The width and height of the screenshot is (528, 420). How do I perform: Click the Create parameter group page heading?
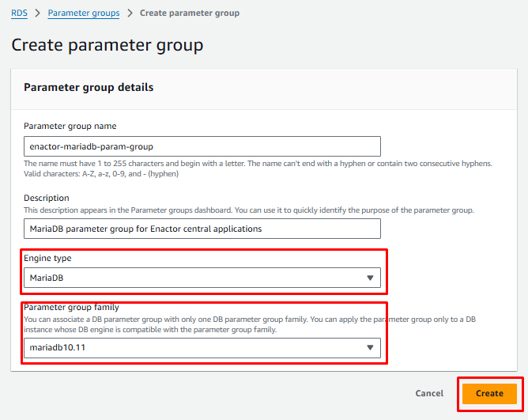(x=107, y=45)
